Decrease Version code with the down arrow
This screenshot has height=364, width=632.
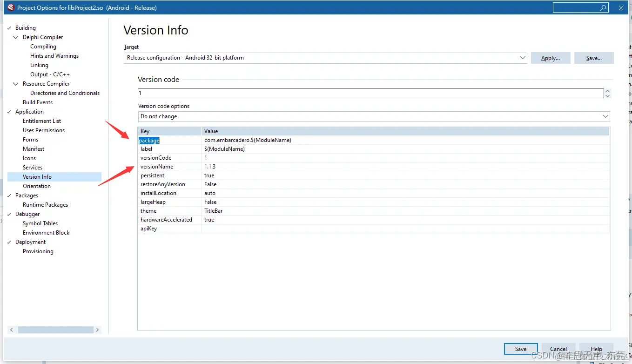pos(607,96)
